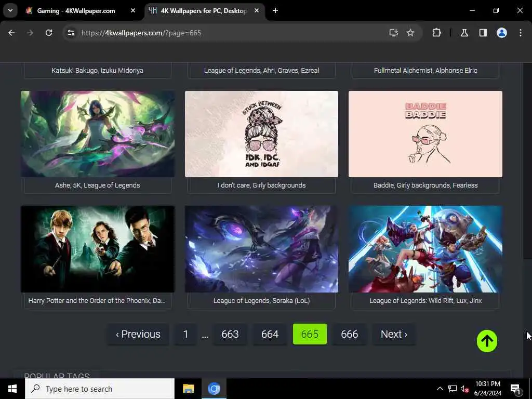Click the muted volume icon in tray
Viewport: 532px width, 399px height.
click(464, 389)
